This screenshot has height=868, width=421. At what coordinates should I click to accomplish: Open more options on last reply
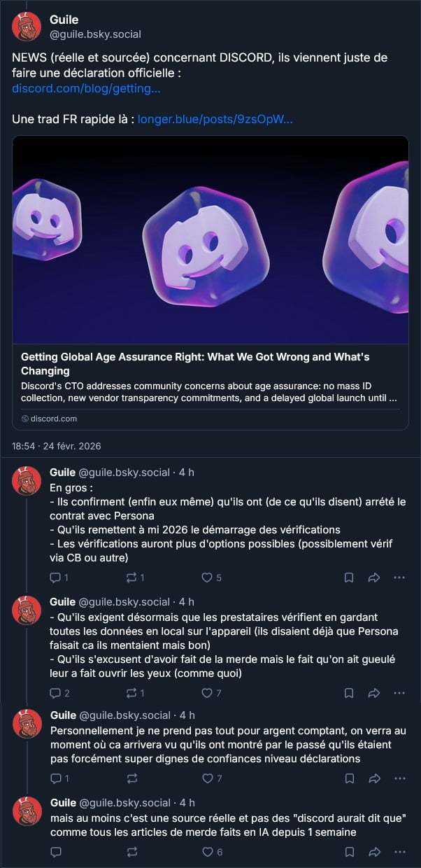point(399,852)
